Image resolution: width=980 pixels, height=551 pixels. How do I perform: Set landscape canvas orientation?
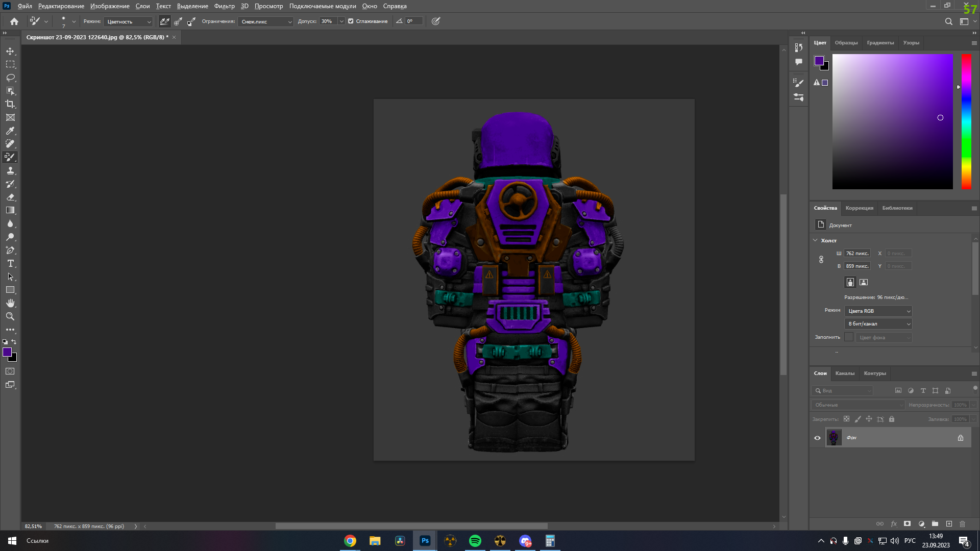point(863,282)
